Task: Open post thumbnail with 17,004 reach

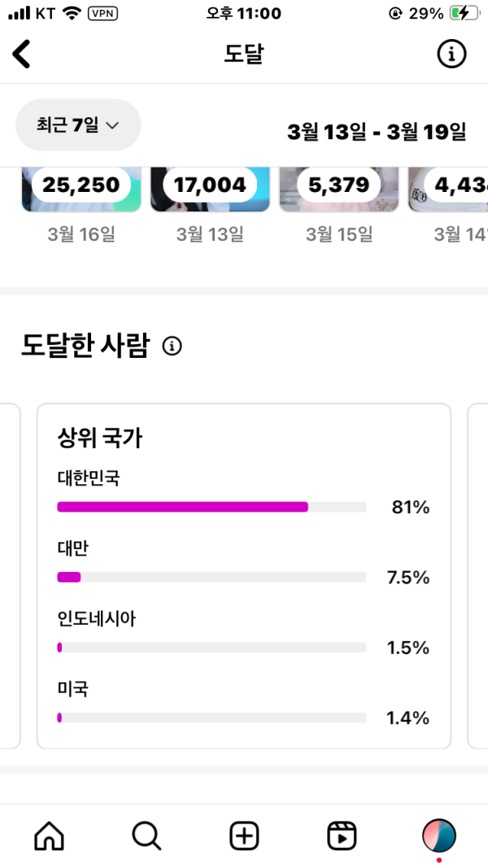Action: coord(210,189)
